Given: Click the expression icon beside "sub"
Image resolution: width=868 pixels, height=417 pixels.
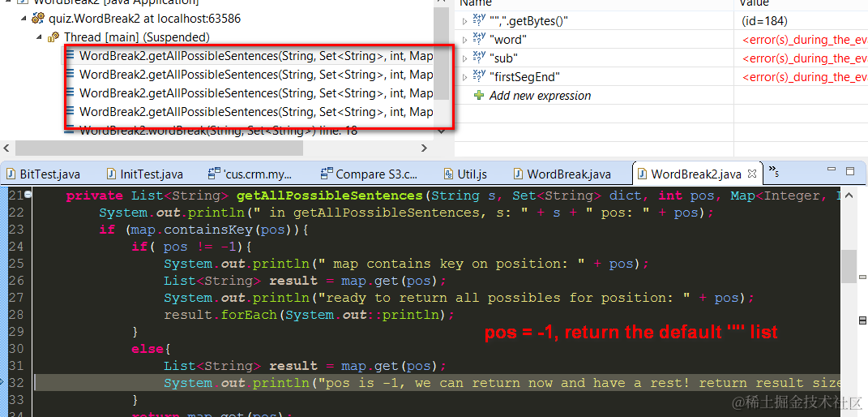Looking at the screenshot, I should coord(480,58).
